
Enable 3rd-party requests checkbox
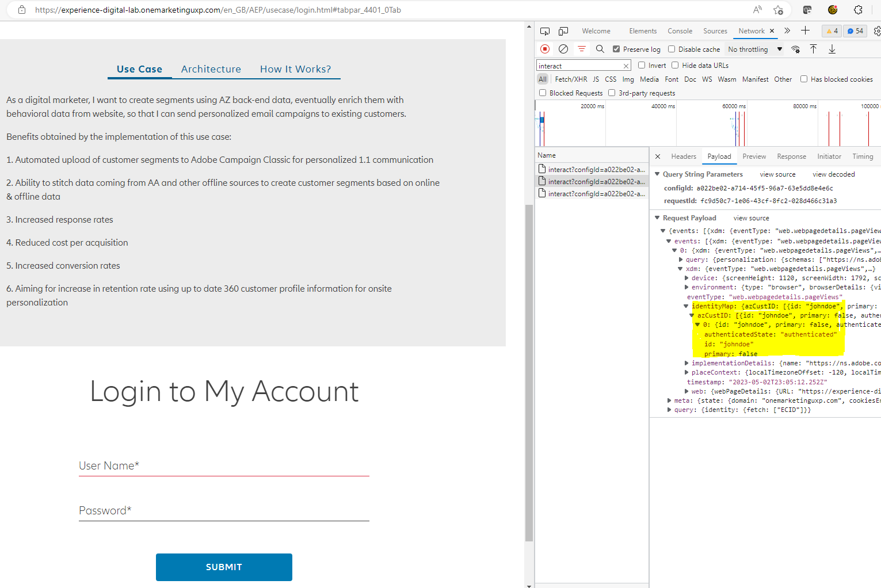click(612, 93)
